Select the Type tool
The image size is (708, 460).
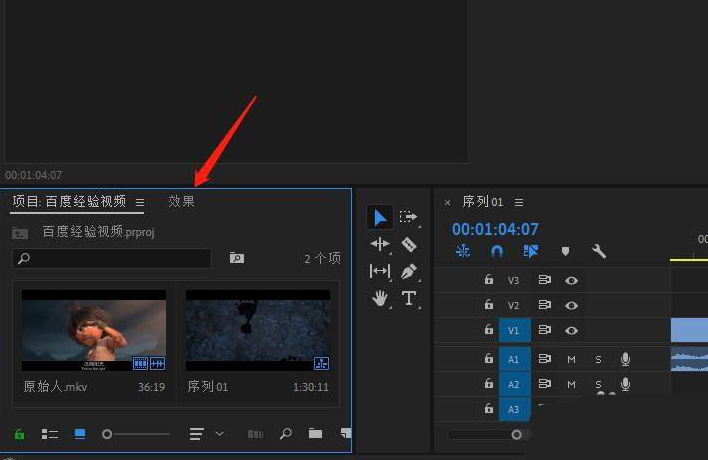[409, 298]
